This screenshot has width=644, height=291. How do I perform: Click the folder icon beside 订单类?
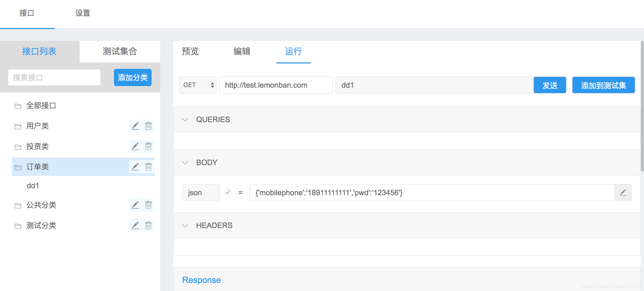18,167
